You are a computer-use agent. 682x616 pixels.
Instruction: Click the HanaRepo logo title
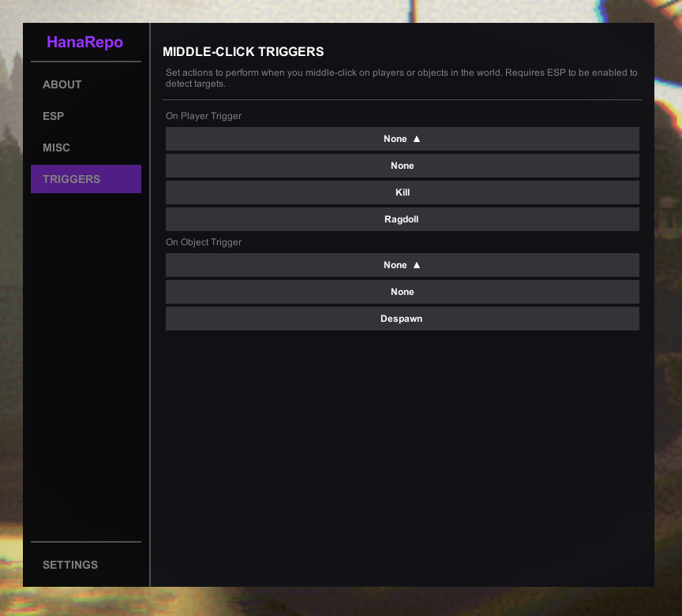[x=84, y=43]
